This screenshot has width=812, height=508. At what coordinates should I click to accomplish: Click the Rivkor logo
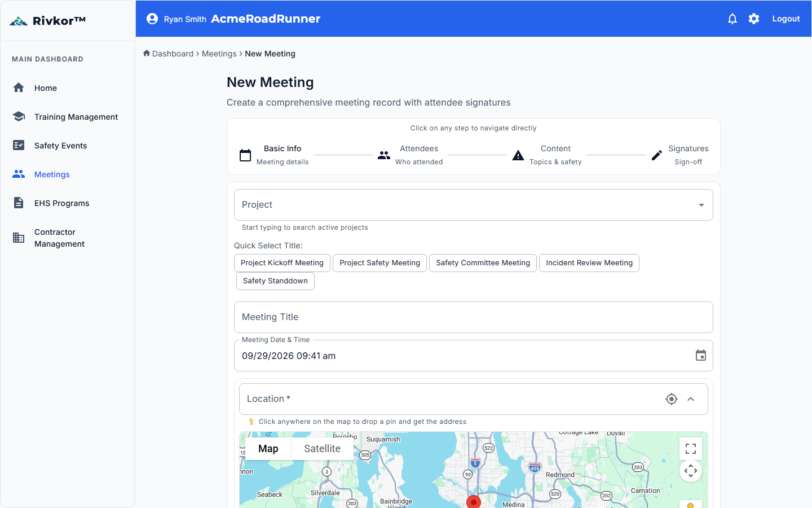[47, 21]
